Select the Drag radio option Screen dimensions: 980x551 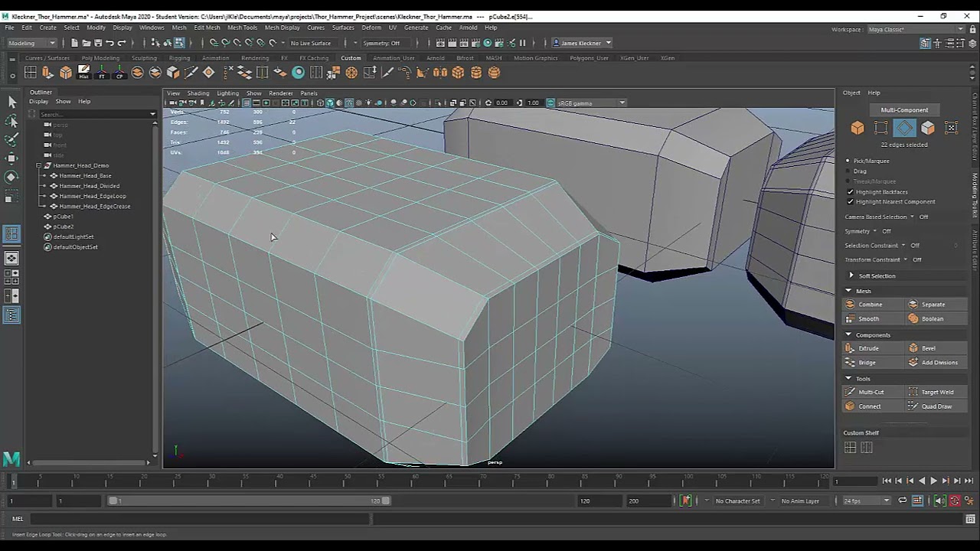848,171
